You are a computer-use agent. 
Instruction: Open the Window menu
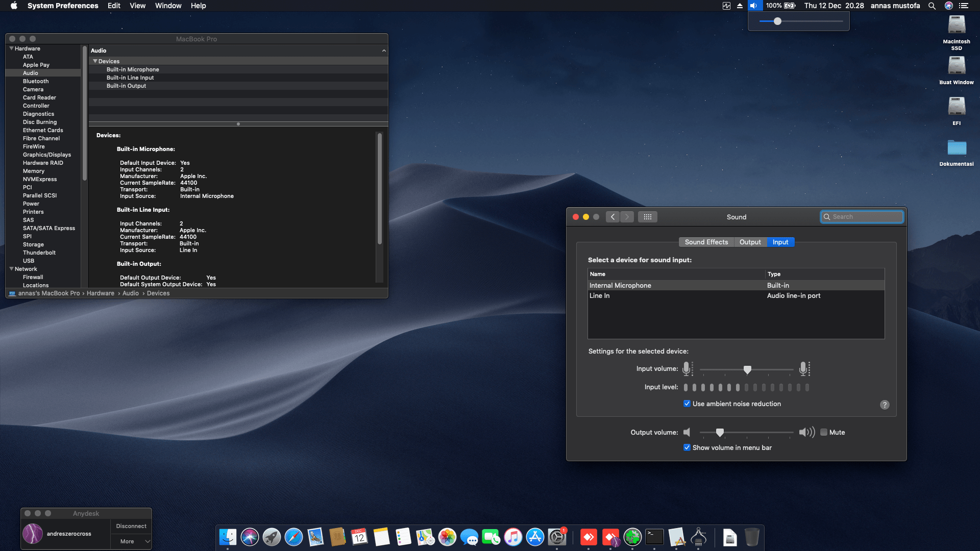168,6
